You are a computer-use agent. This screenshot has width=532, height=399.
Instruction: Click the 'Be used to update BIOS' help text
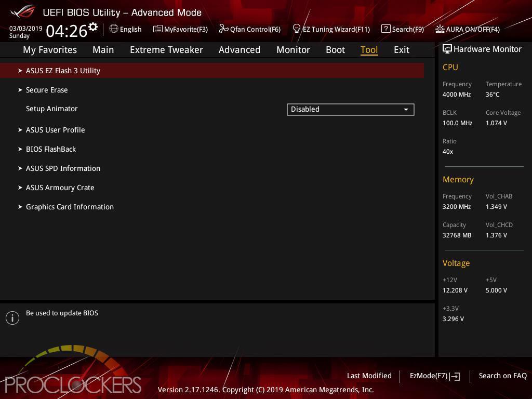[x=62, y=313]
